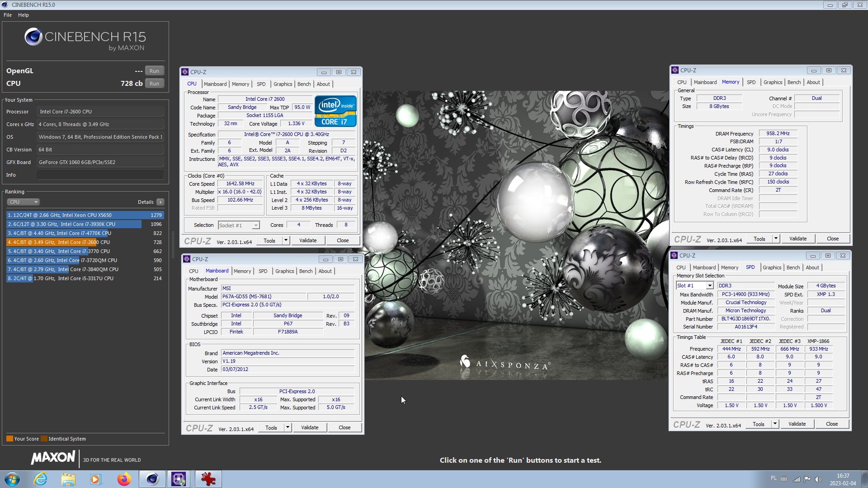868x488 pixels.
Task: Switch to Bench tab in CPU window
Action: (x=304, y=84)
